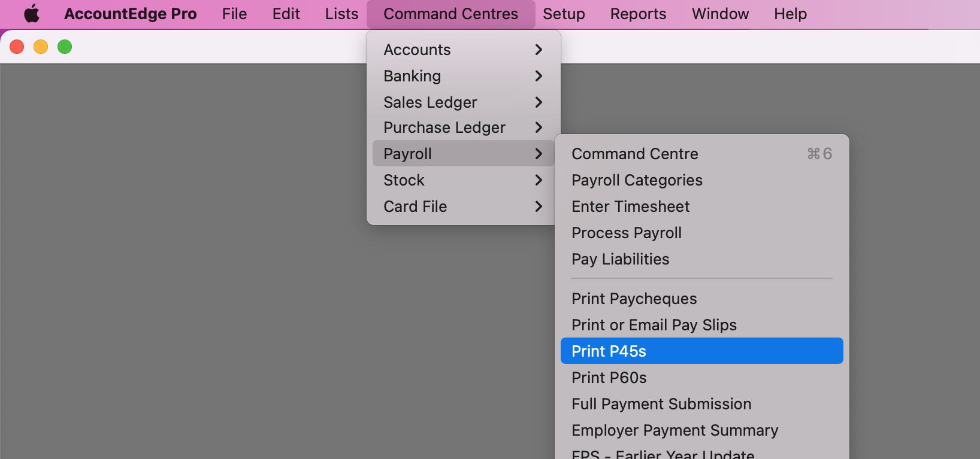Expand the Stock submenu
The image size is (980, 459).
[463, 180]
